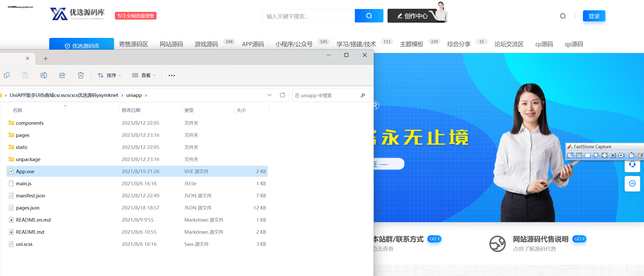This screenshot has height=276, width=644.
Task: Open the 查看 view dropdown
Action: click(144, 75)
